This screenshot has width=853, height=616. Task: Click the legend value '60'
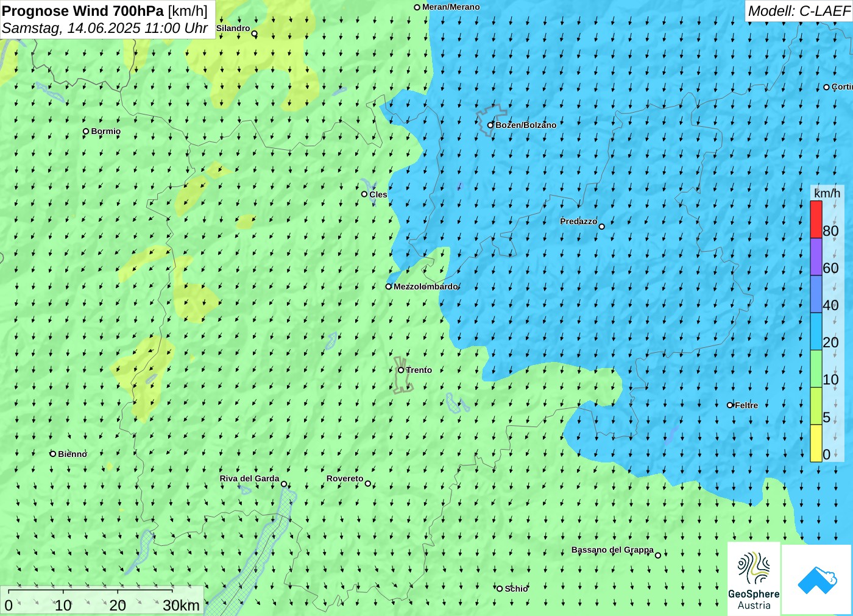[x=830, y=268]
